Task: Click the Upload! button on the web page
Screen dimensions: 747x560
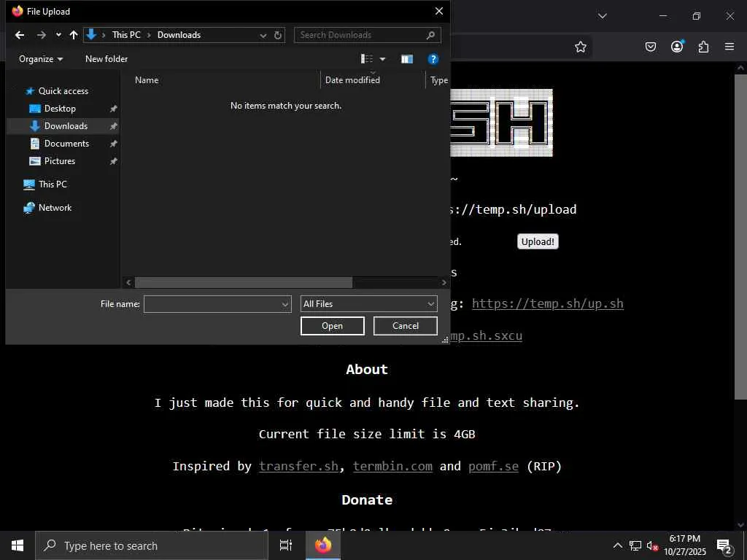Action: pos(538,241)
